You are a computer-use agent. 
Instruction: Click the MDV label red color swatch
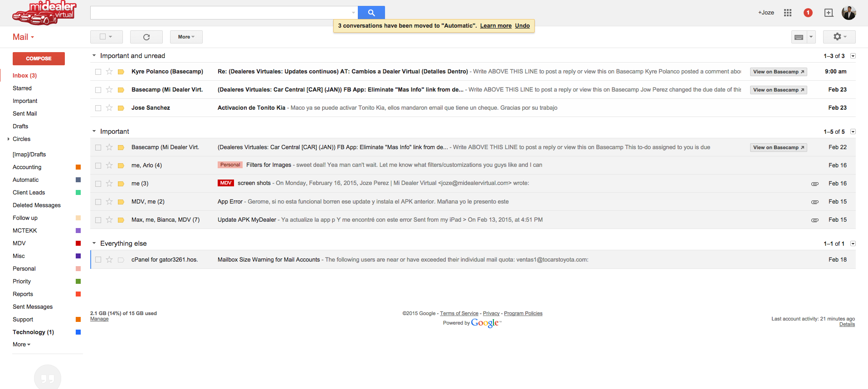(78, 243)
